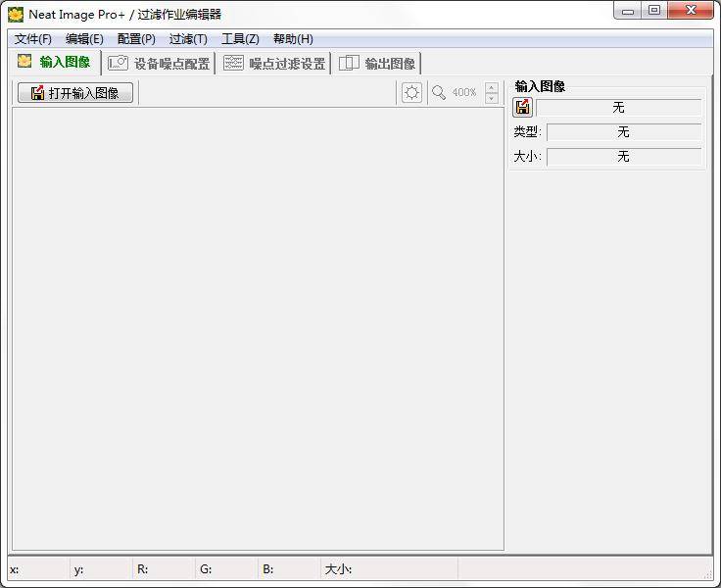This screenshot has width=721, height=588.
Task: Click the Neat Image app icon in title bar
Action: coord(16,14)
